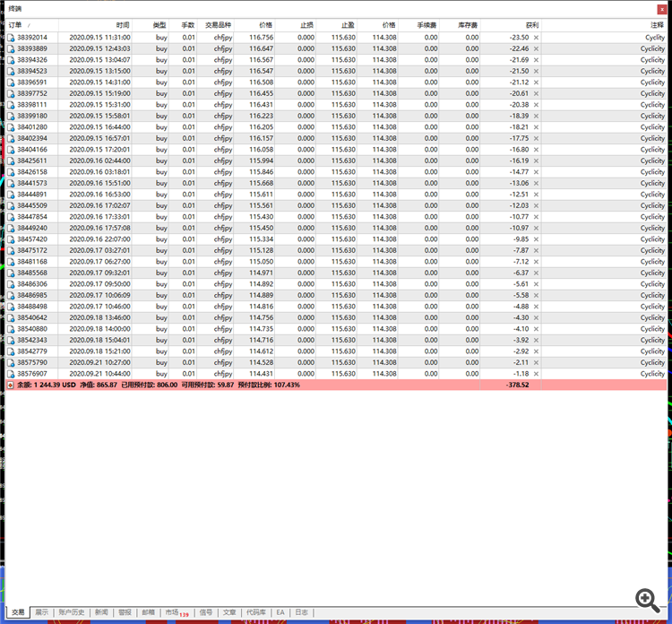Viewport: 672px width, 624px height.
Task: Close order 38392014 with its X icon
Action: point(536,38)
